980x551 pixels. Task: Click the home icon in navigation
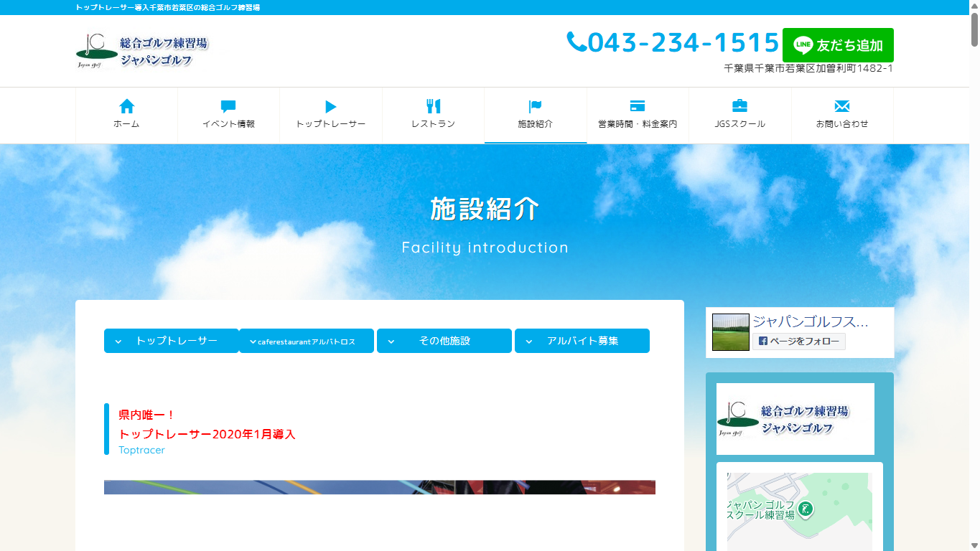click(126, 106)
